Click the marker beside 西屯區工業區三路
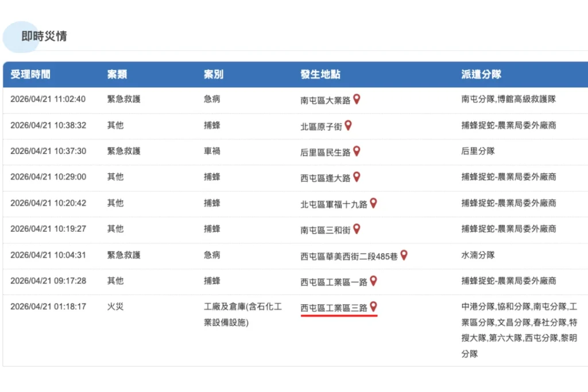The image size is (588, 392). coord(374,306)
